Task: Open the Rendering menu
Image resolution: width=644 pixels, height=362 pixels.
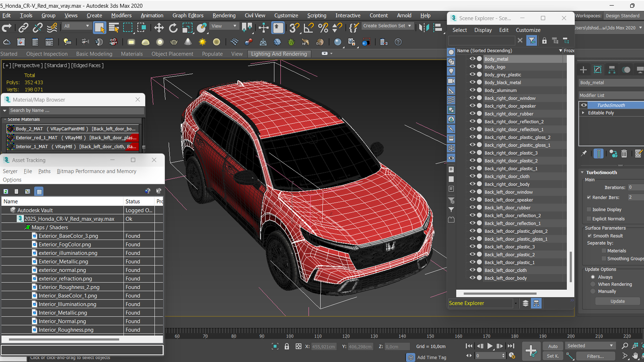Action: point(224,15)
